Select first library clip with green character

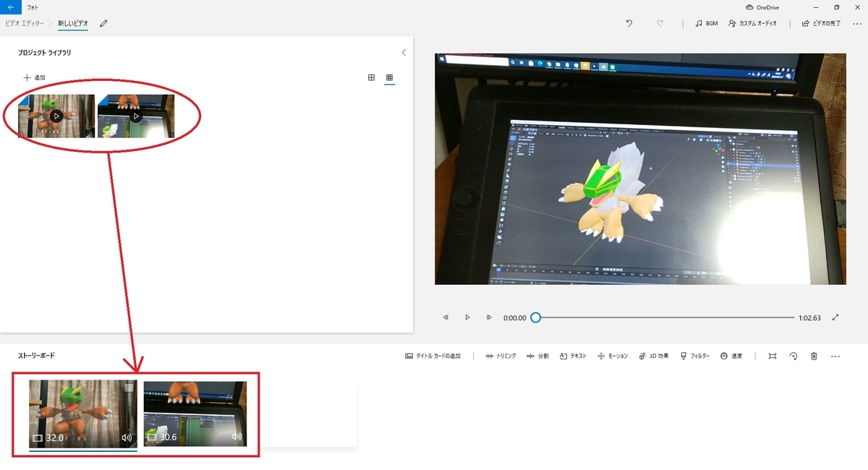pos(56,116)
